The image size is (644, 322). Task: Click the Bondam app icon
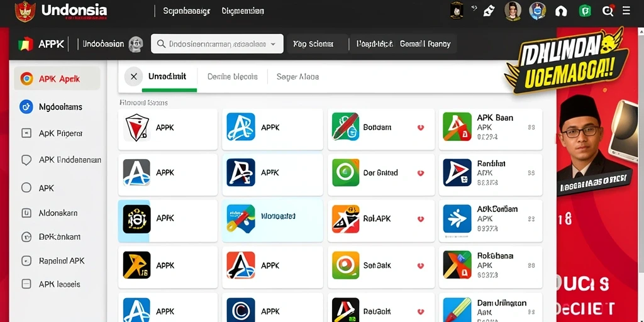coord(345,127)
